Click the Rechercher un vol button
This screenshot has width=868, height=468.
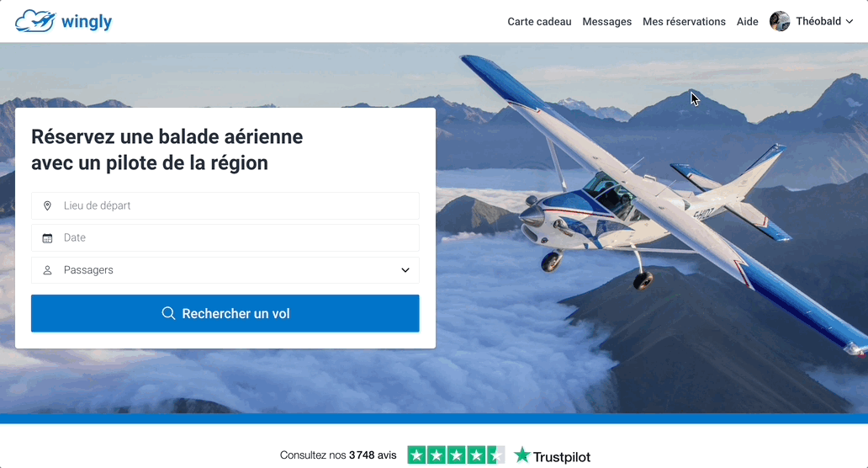(225, 313)
